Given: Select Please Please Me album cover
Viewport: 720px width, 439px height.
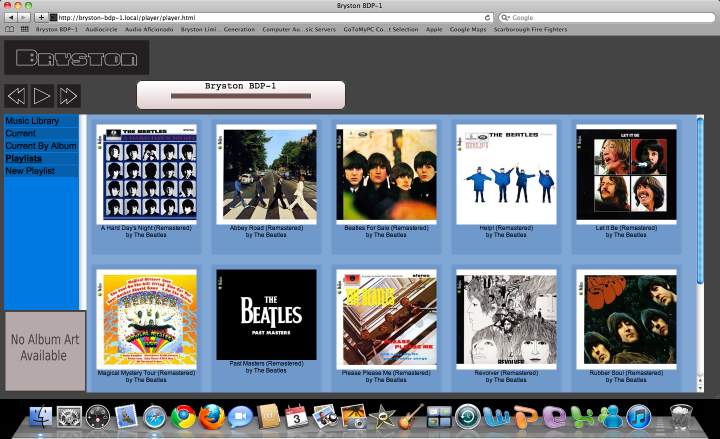Looking at the screenshot, I should click(386, 319).
